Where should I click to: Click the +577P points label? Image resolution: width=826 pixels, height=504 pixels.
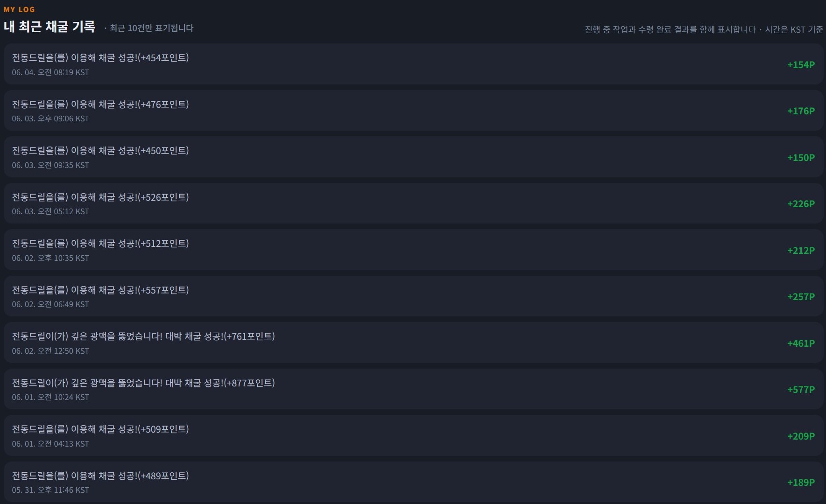tap(801, 390)
